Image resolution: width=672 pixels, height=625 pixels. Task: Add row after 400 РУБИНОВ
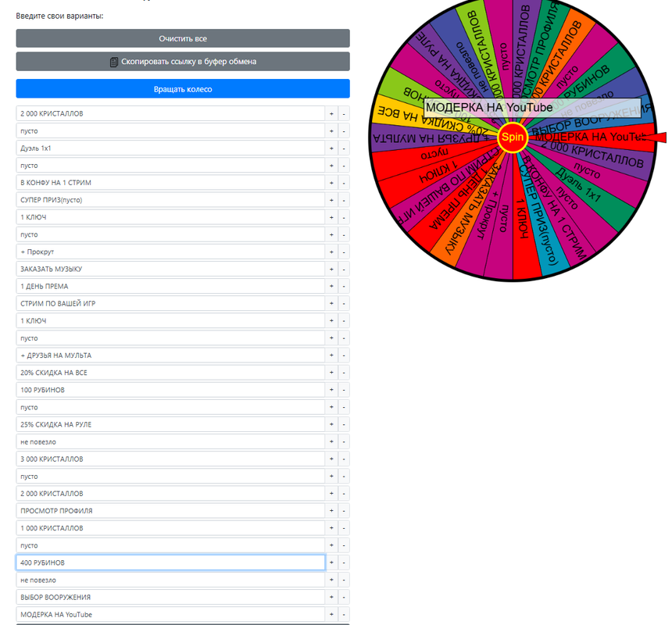click(x=331, y=562)
